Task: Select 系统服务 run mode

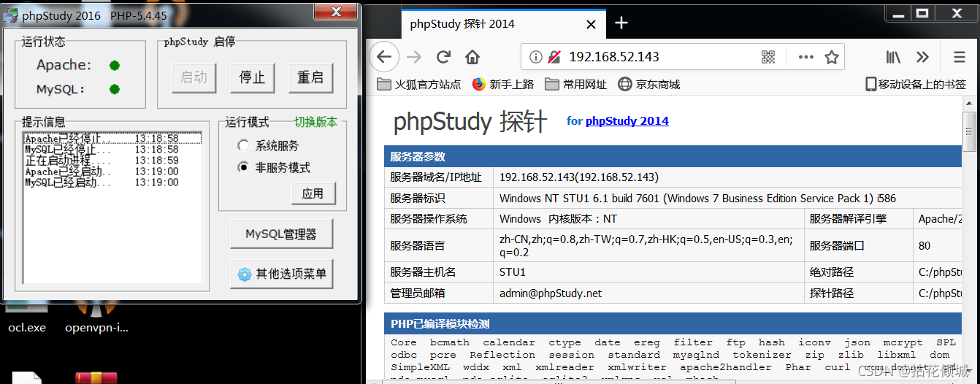Action: [269, 145]
